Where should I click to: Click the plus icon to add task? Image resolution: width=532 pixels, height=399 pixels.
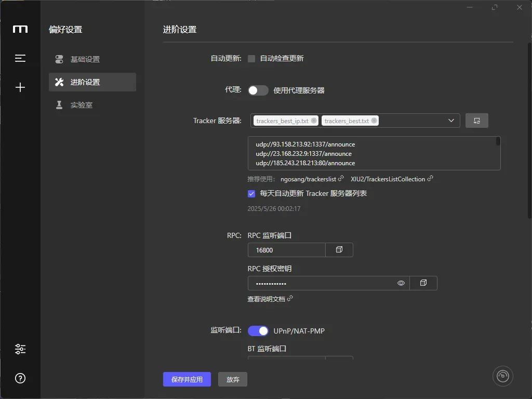pyautogui.click(x=20, y=87)
